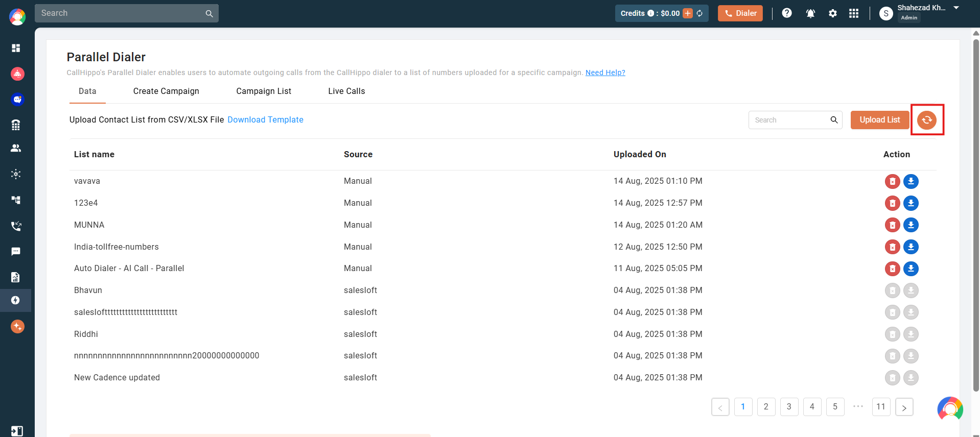Download the 123e4 list
The height and width of the screenshot is (437, 980).
pos(911,203)
